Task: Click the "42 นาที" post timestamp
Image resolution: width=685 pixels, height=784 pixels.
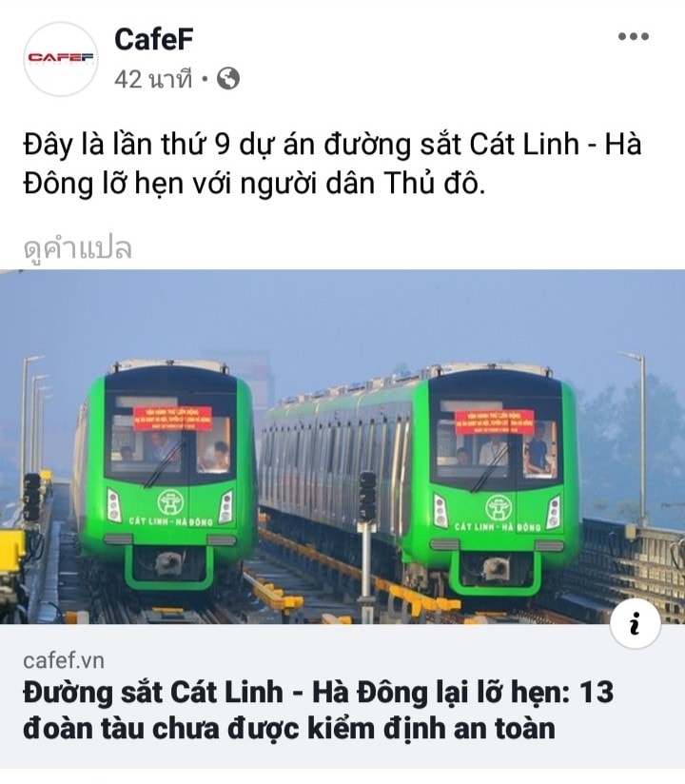Action: 153,79
